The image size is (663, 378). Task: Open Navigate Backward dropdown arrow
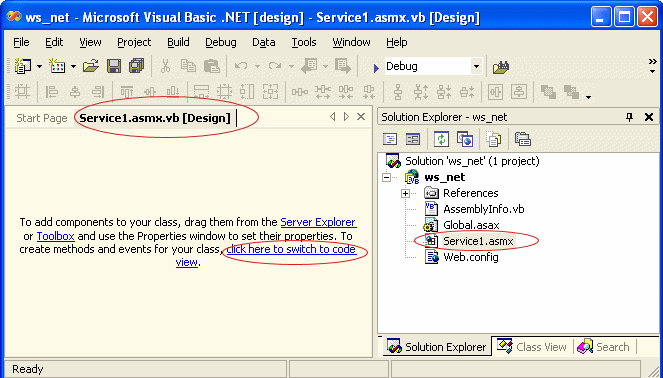pos(325,66)
